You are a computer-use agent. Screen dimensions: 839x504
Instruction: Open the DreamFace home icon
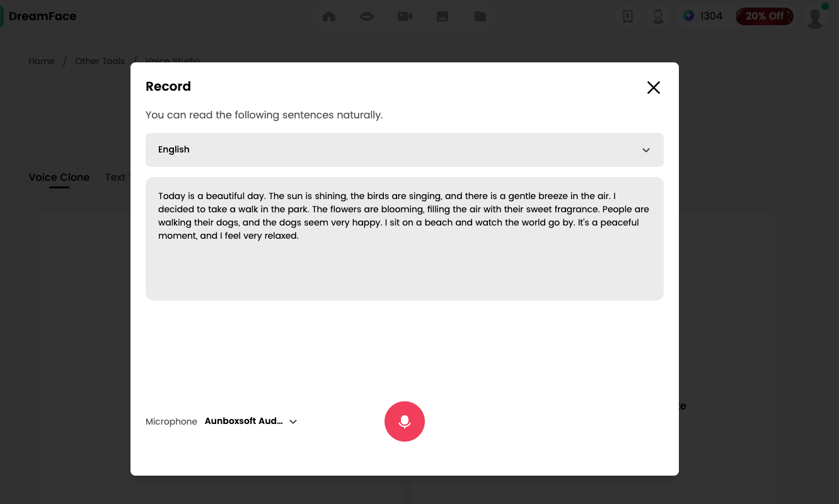click(328, 16)
